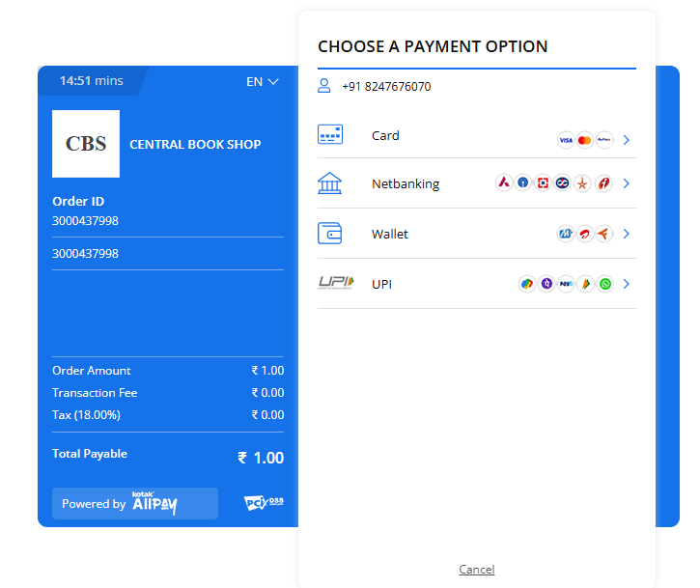Click the credit card icon beside Card

(330, 134)
